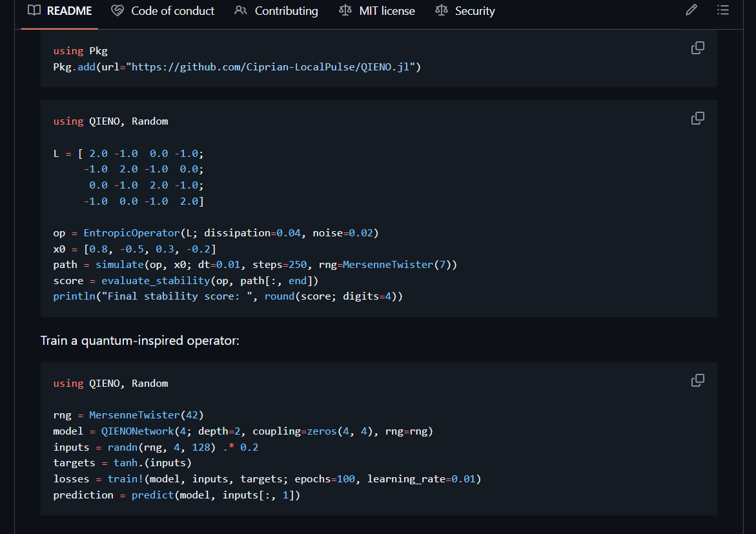This screenshot has height=534, width=756.
Task: Click the README book icon
Action: pyautogui.click(x=34, y=10)
